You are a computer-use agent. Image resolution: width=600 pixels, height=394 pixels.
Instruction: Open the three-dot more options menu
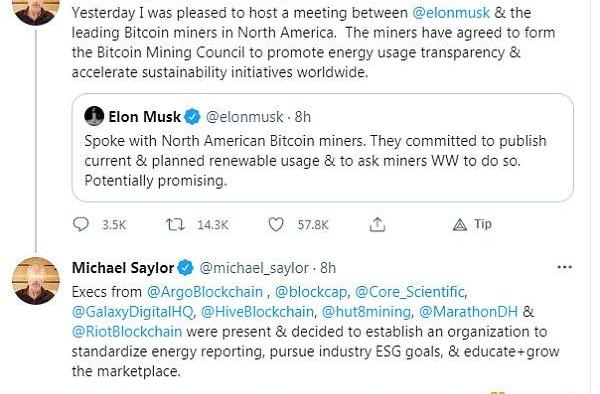coord(564,267)
